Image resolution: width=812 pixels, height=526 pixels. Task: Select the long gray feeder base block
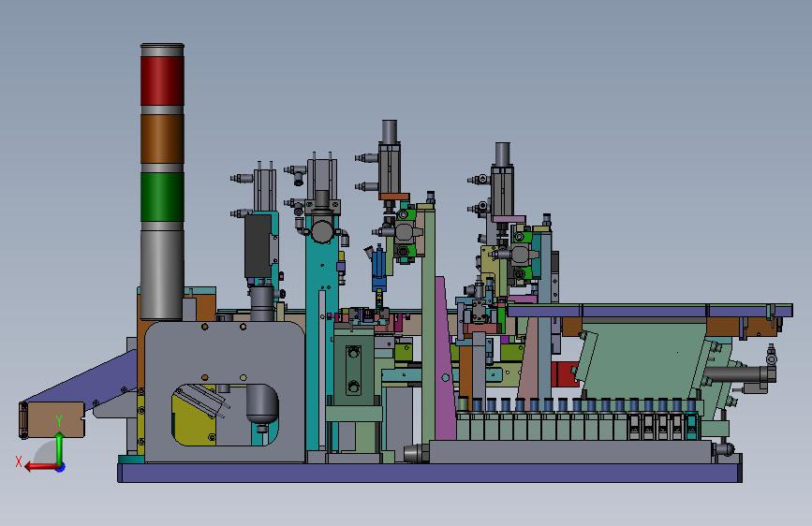point(570,452)
